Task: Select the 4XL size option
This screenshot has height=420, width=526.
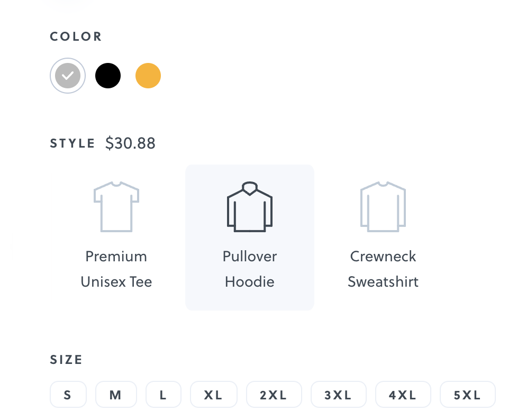Action: pos(403,395)
